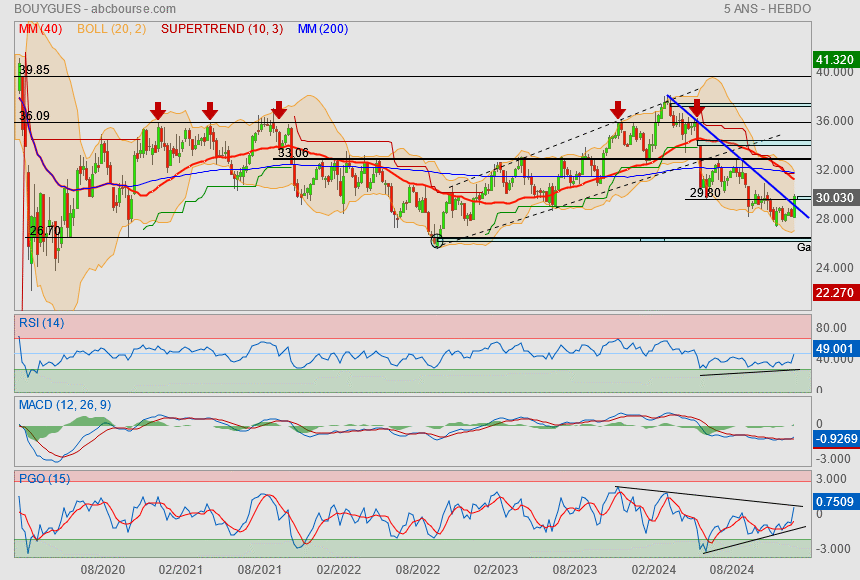Click the 3.000 label on PGO axis
This screenshot has width=860, height=580.
click(831, 478)
